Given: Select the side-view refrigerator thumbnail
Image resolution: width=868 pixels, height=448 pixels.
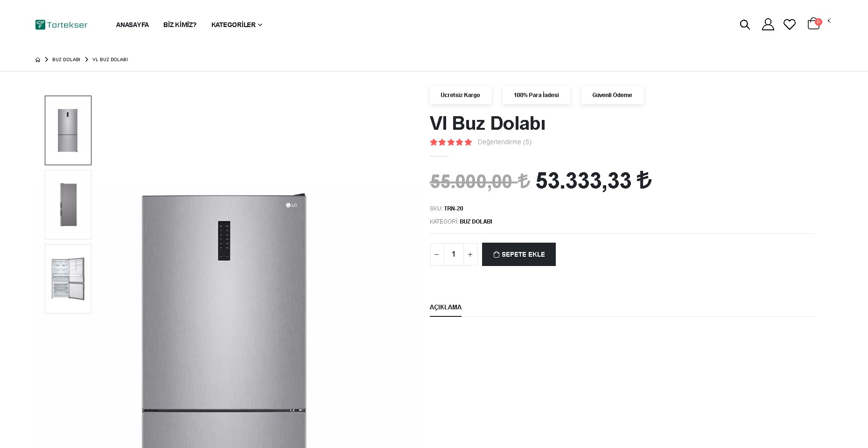Looking at the screenshot, I should [x=68, y=204].
